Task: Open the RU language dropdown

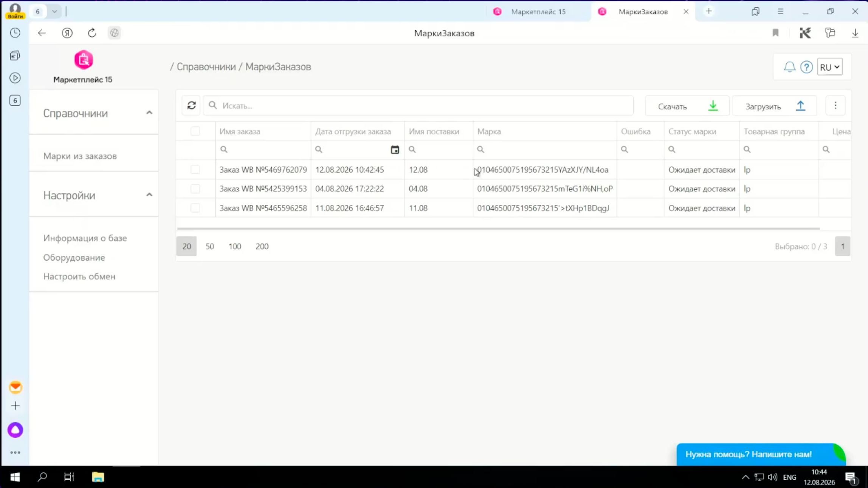Action: (x=829, y=67)
